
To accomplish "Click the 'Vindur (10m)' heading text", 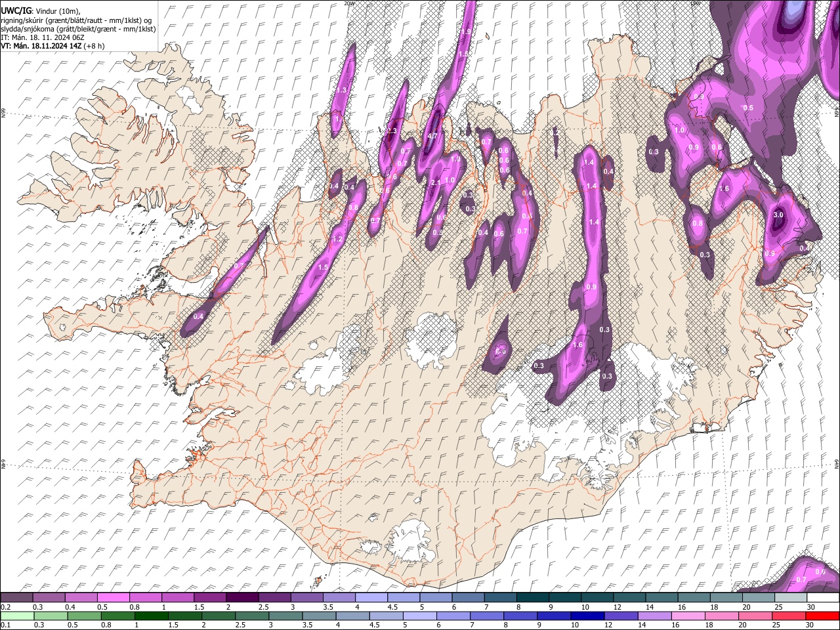I will point(56,10).
